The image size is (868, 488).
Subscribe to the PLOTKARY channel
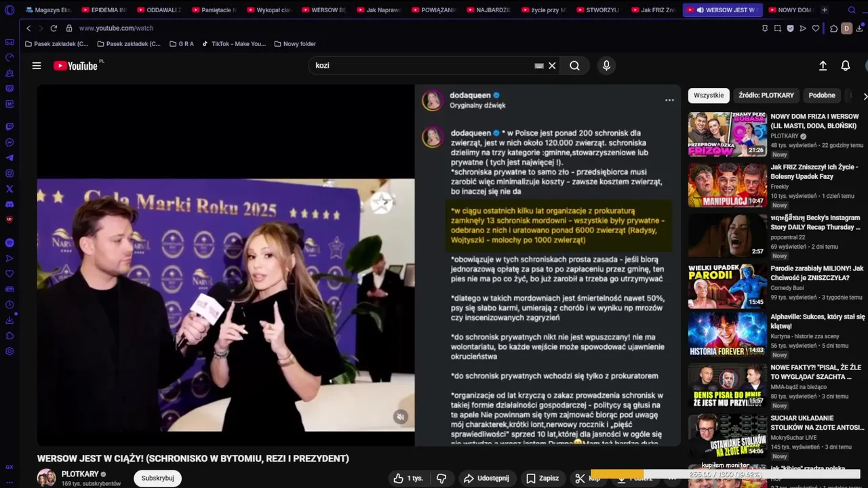tap(157, 478)
